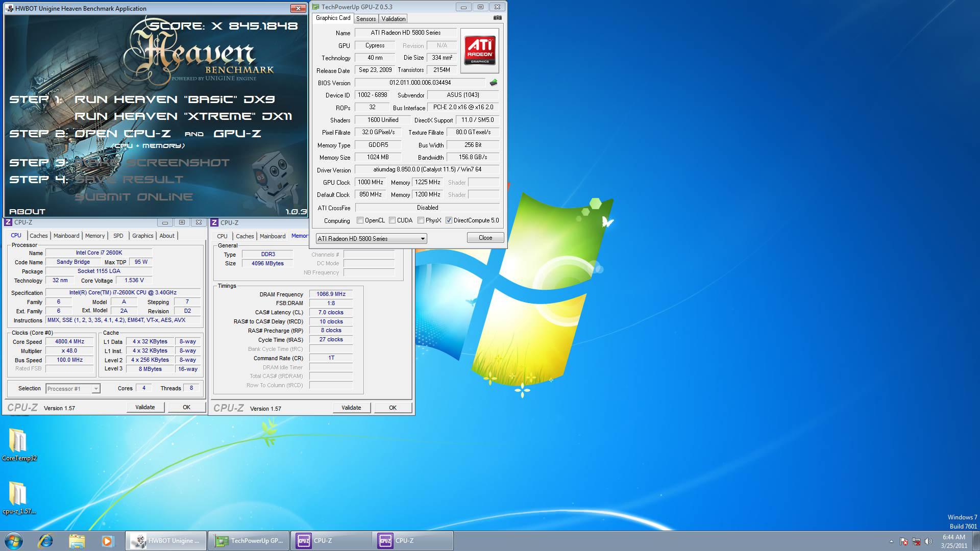Click OK in the left CPU-Z window
The height and width of the screenshot is (551, 980).
[186, 407]
